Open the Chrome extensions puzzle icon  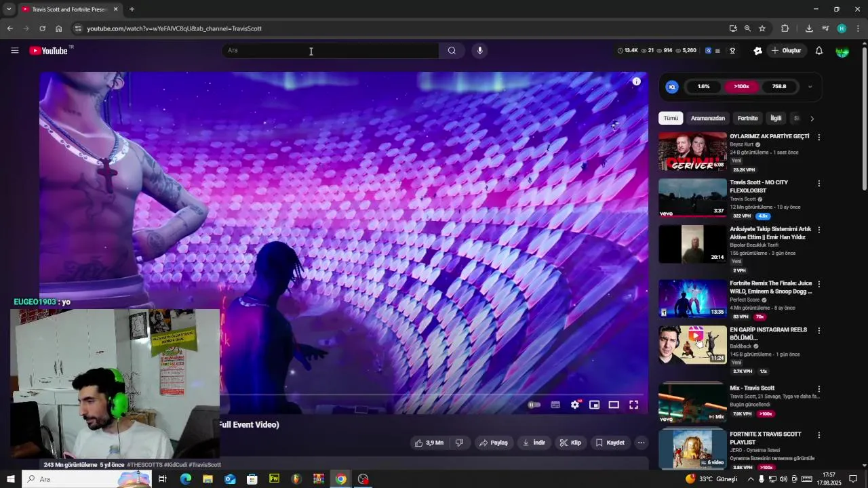pyautogui.click(x=785, y=28)
